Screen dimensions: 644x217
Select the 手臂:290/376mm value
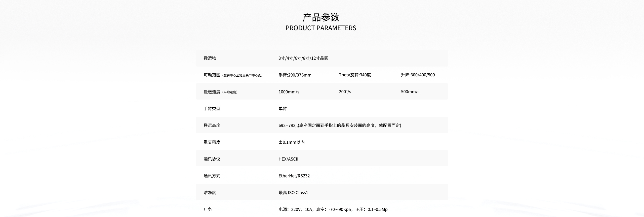click(x=295, y=75)
